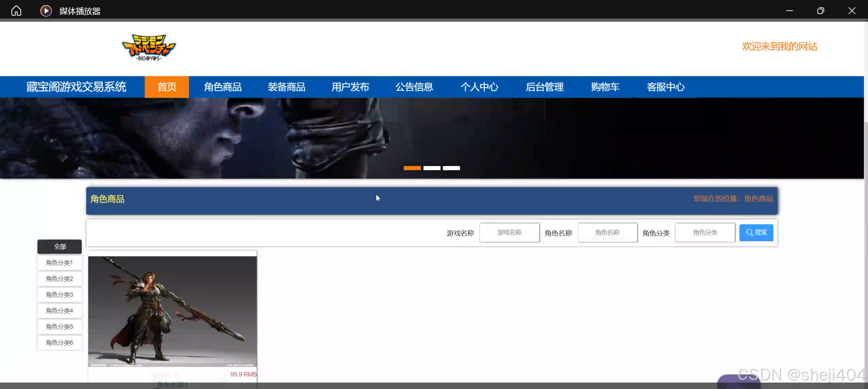
Task: Click the home icon in title bar
Action: (16, 10)
